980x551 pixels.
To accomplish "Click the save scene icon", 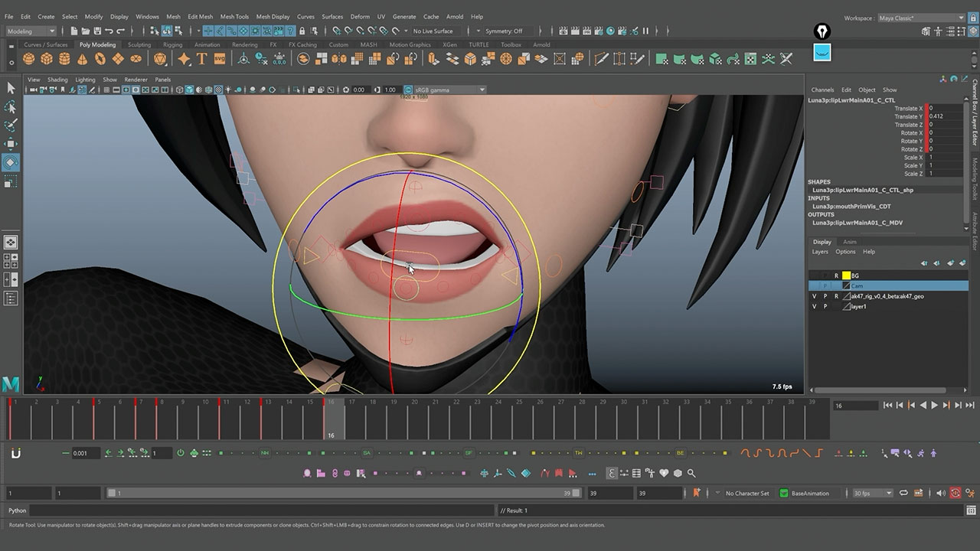I will [x=97, y=31].
